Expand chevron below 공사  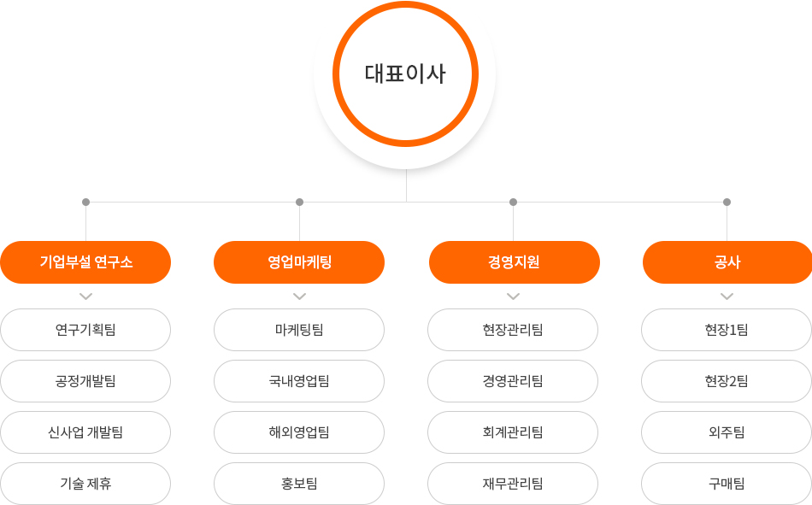coord(727,297)
